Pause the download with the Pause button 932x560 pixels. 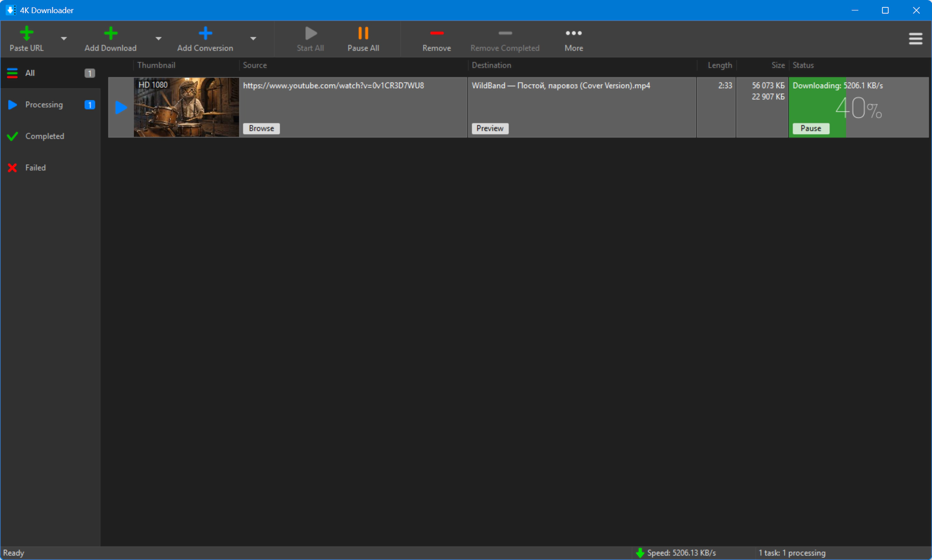tap(811, 128)
